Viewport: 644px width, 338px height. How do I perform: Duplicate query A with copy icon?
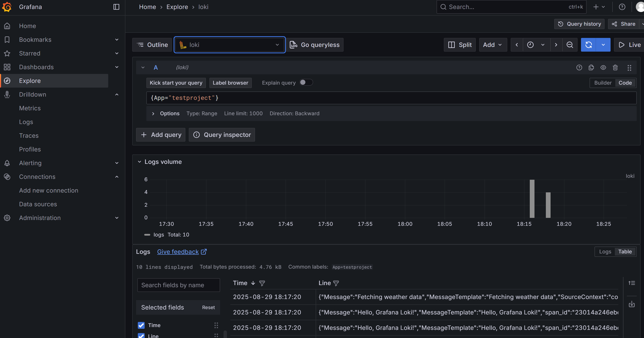pyautogui.click(x=591, y=67)
